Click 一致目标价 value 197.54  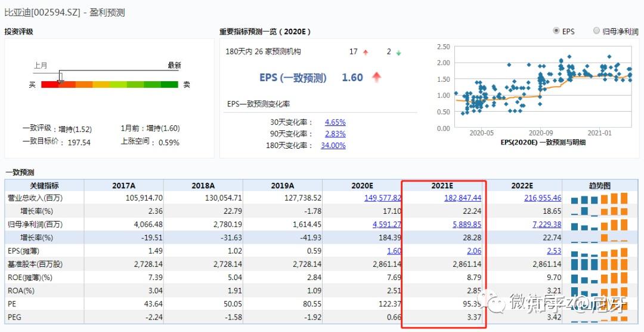click(x=79, y=143)
